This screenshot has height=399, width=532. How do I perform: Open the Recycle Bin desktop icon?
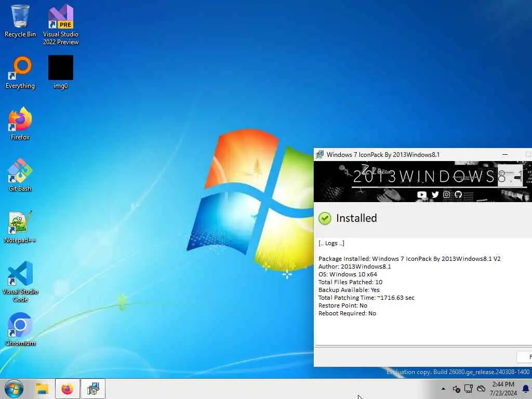tap(20, 21)
